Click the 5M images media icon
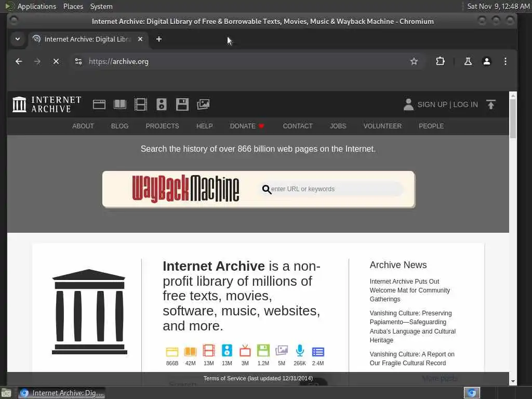Screen dimensions: 532x399 [x=282, y=351]
